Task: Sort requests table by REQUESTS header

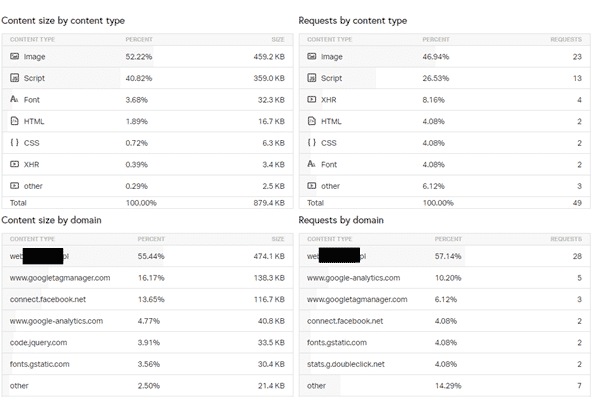Action: point(566,40)
